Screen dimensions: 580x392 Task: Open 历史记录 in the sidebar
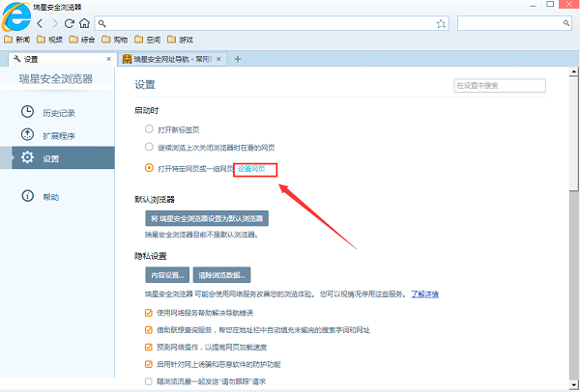pos(58,113)
